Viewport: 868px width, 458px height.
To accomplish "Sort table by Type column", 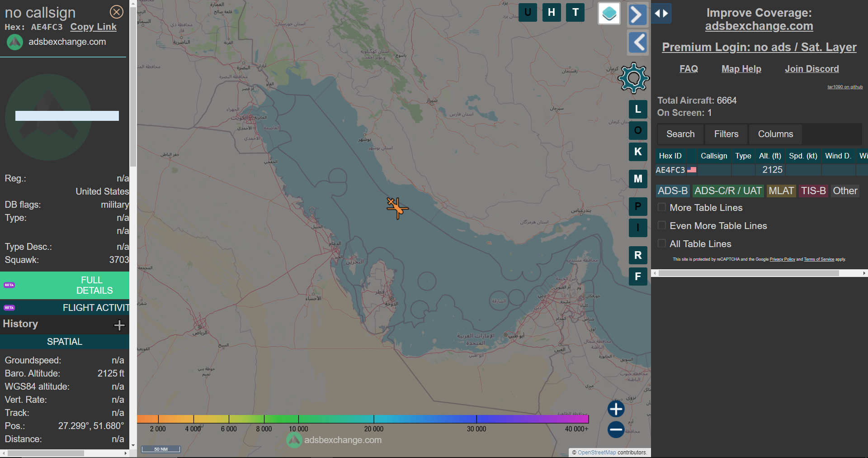I will (743, 156).
